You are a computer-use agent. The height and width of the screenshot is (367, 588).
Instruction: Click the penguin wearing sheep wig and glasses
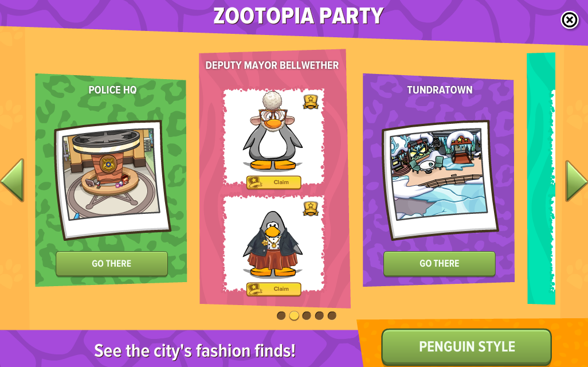click(273, 131)
